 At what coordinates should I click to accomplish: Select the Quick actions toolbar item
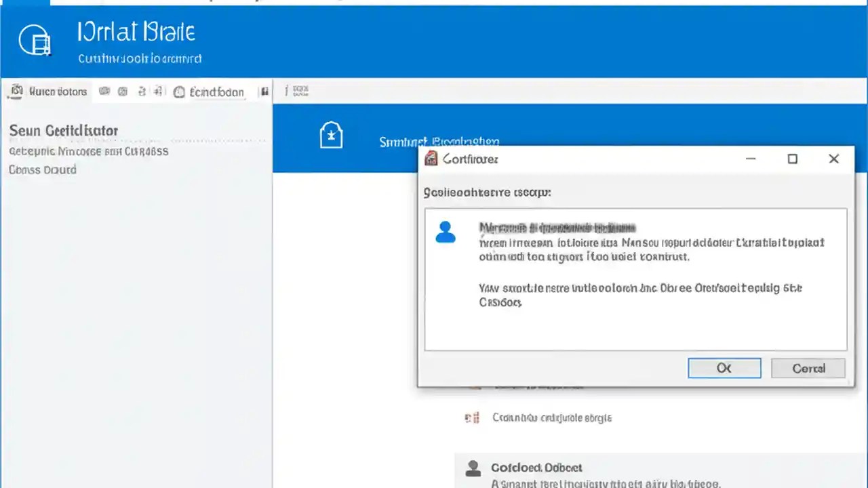(x=58, y=91)
